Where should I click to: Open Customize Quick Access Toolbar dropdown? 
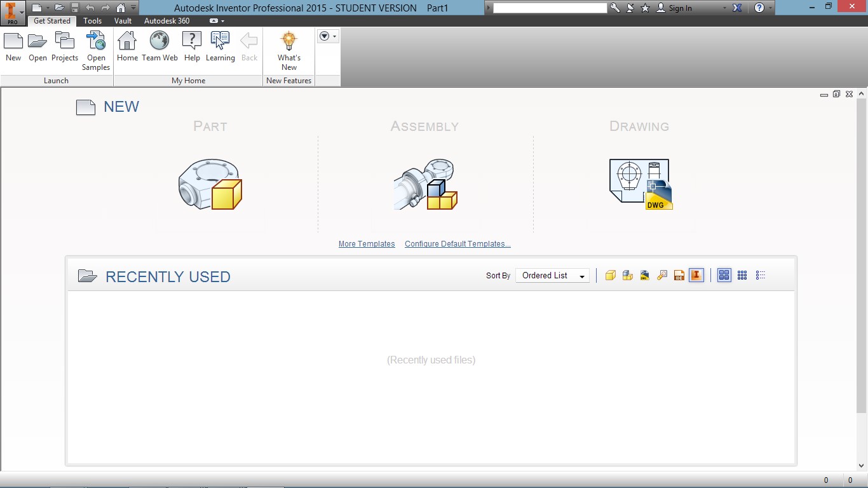click(x=133, y=8)
